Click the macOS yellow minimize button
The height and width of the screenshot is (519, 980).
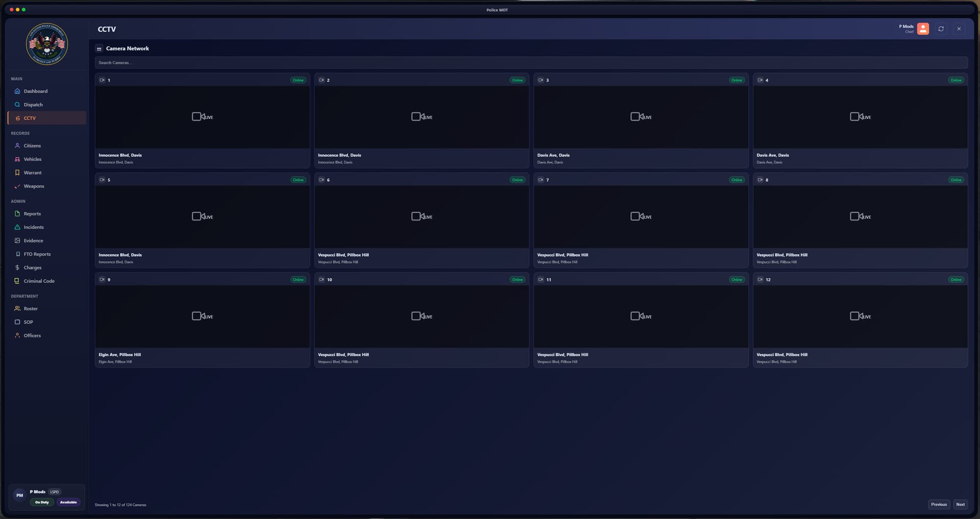[17, 10]
